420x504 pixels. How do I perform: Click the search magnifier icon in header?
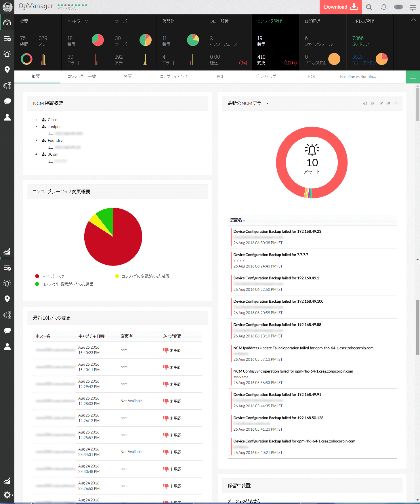[369, 7]
